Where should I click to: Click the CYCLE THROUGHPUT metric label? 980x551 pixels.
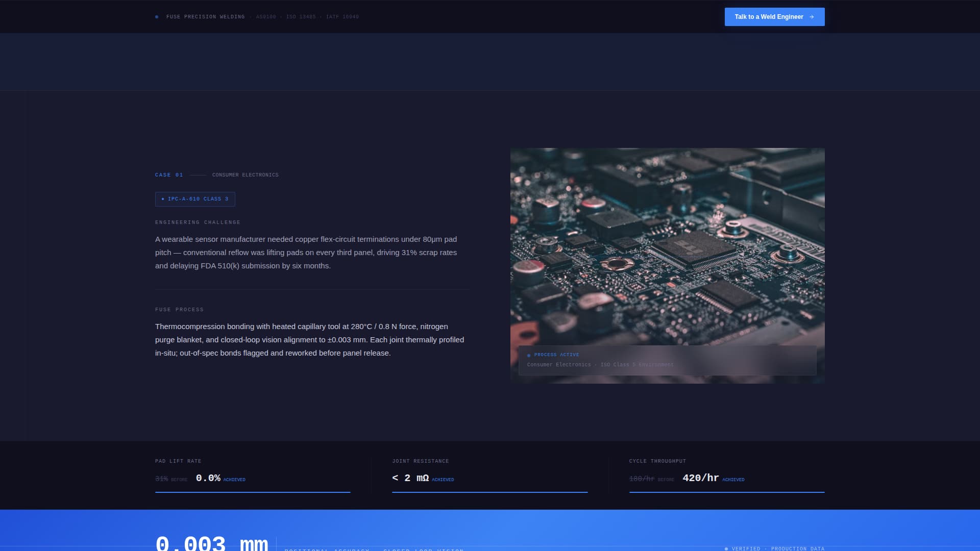point(657,461)
